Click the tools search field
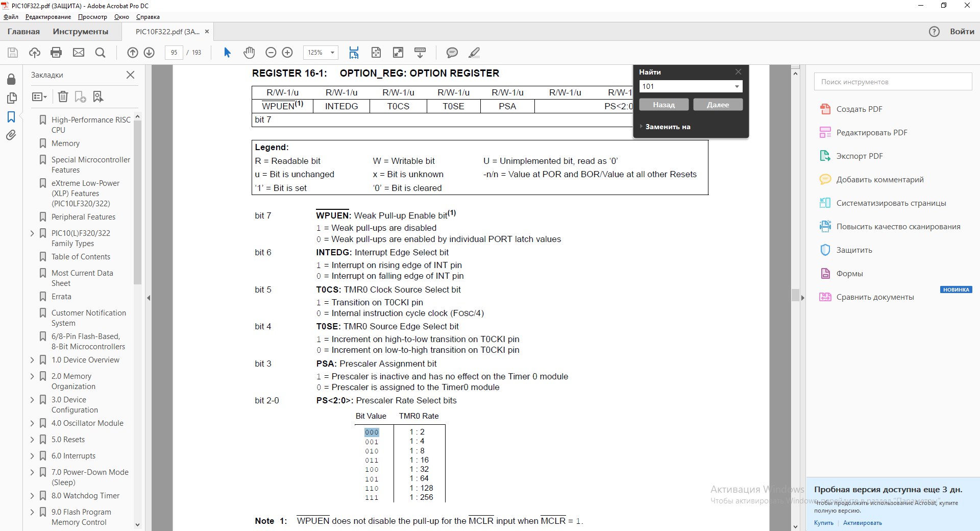Screen dimensions: 980x531 tap(893, 82)
